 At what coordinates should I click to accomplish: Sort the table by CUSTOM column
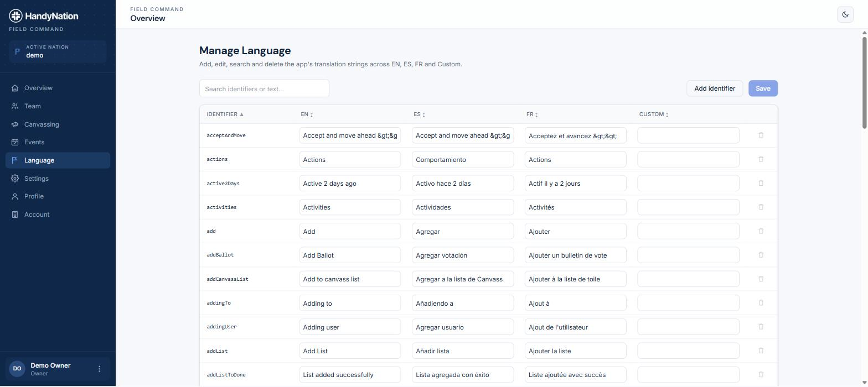(654, 114)
